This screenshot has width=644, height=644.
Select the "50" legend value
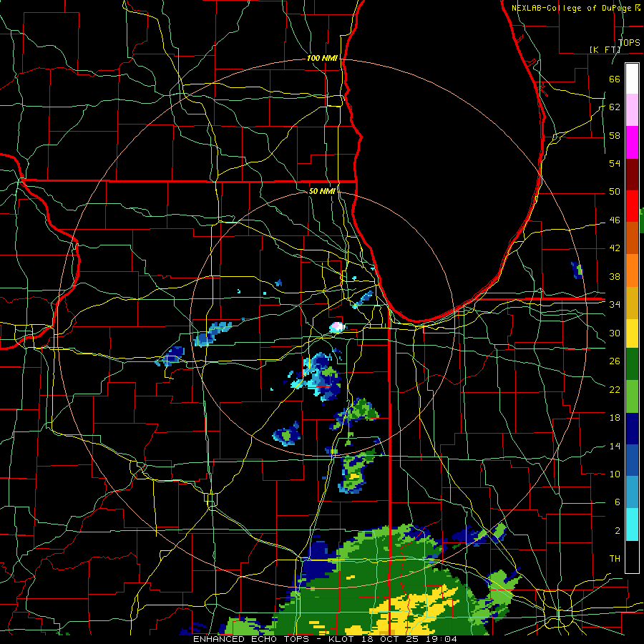(615, 192)
